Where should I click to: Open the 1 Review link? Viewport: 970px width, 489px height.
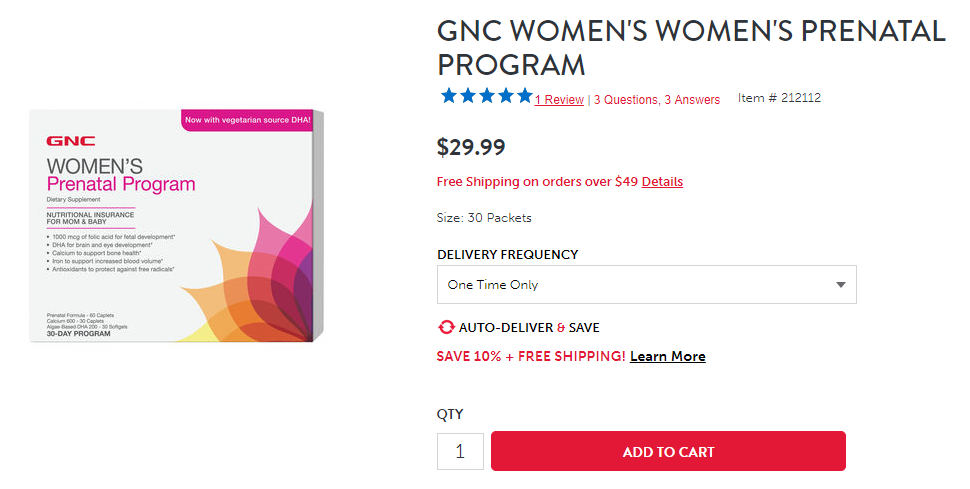pos(559,100)
